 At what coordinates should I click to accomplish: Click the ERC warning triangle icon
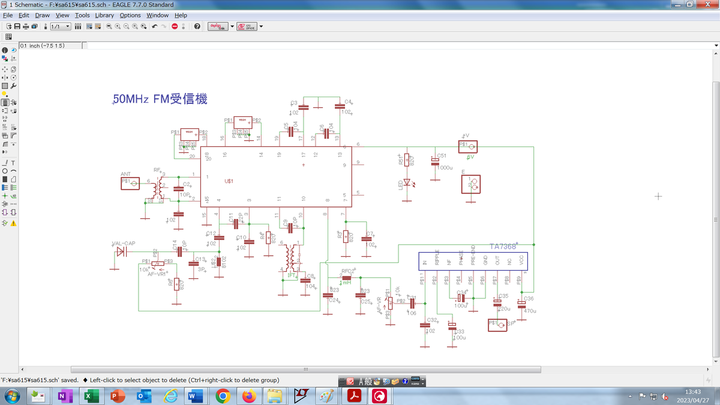tap(14, 223)
